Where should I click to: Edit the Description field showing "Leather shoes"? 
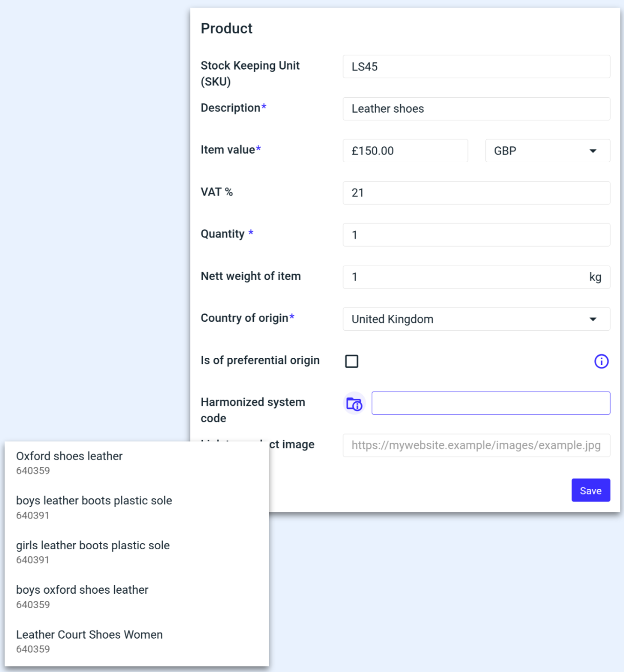point(476,109)
